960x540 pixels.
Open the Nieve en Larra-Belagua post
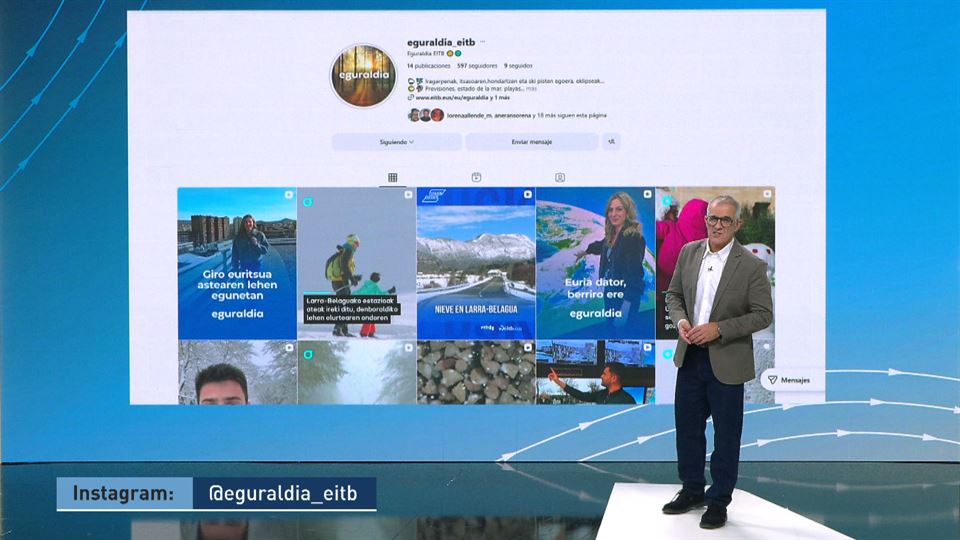475,263
